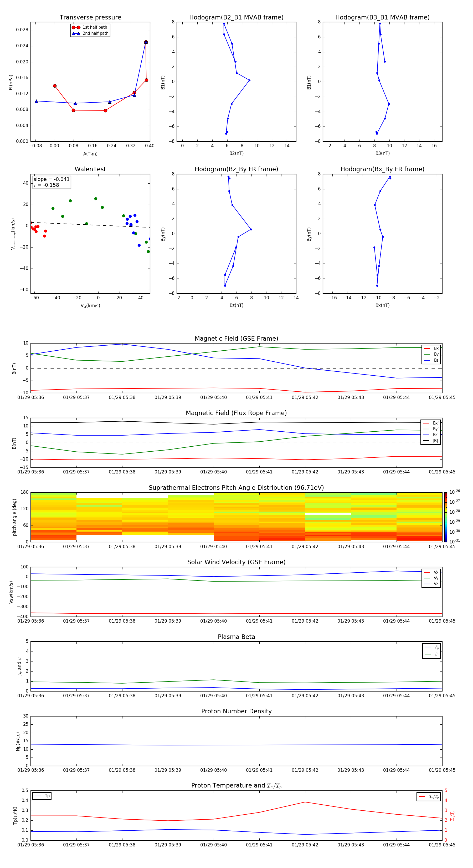Click the 'Plasma Beta' plot title
This screenshot has width=473, height=868.
[236, 637]
